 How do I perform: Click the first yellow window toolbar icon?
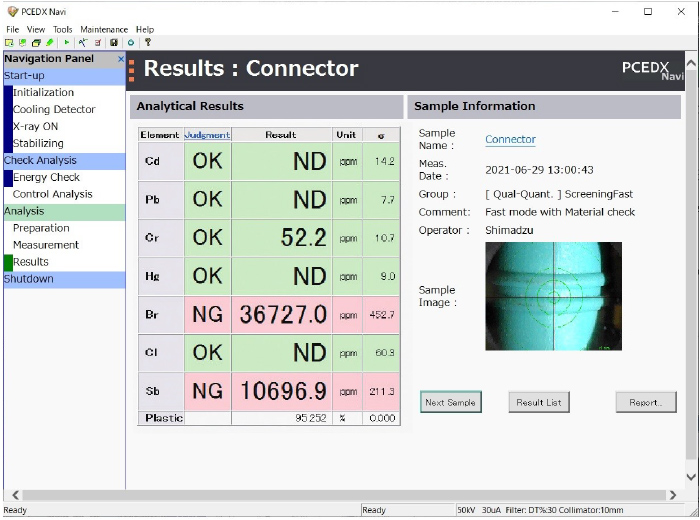click(x=9, y=42)
